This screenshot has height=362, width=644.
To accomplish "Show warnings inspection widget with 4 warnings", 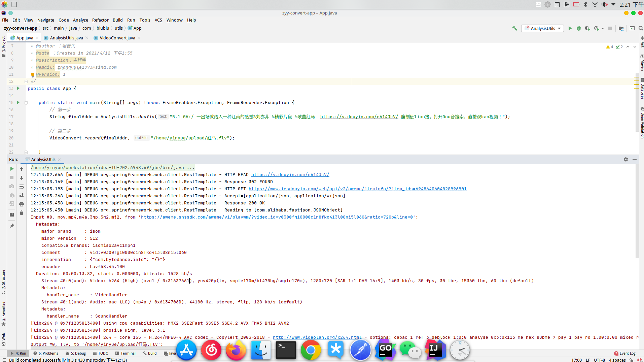I will tap(610, 47).
